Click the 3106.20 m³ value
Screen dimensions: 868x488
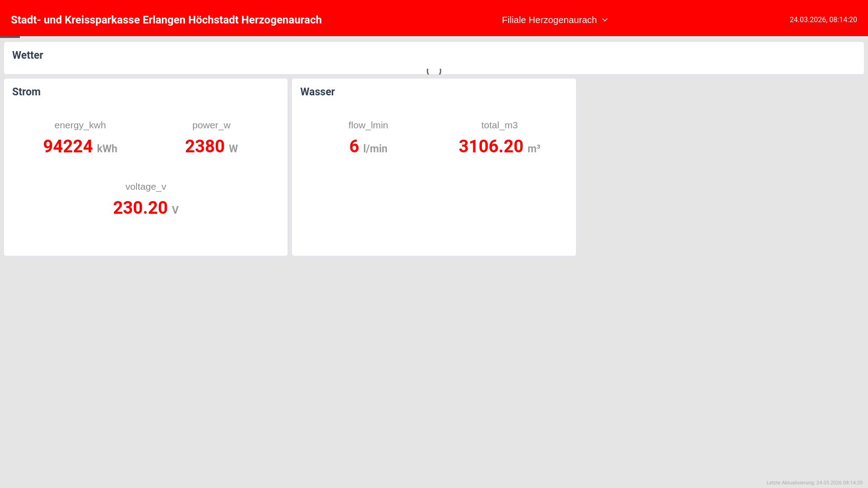[x=499, y=146]
